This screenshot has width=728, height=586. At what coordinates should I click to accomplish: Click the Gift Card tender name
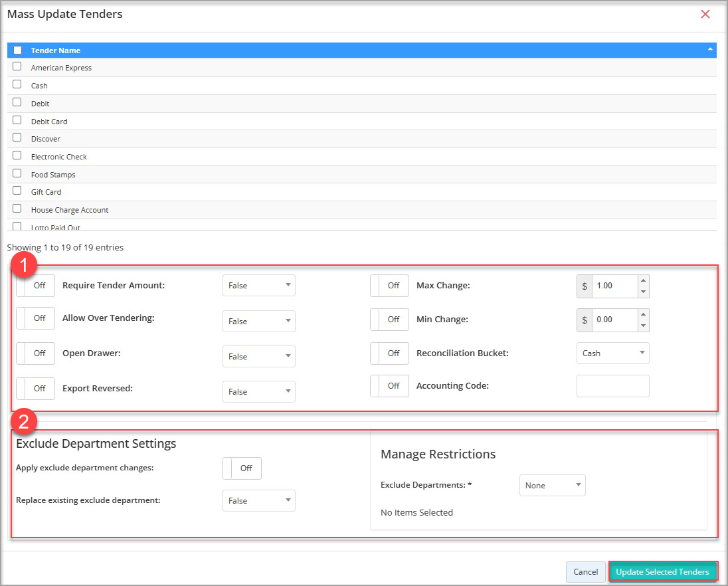46,192
